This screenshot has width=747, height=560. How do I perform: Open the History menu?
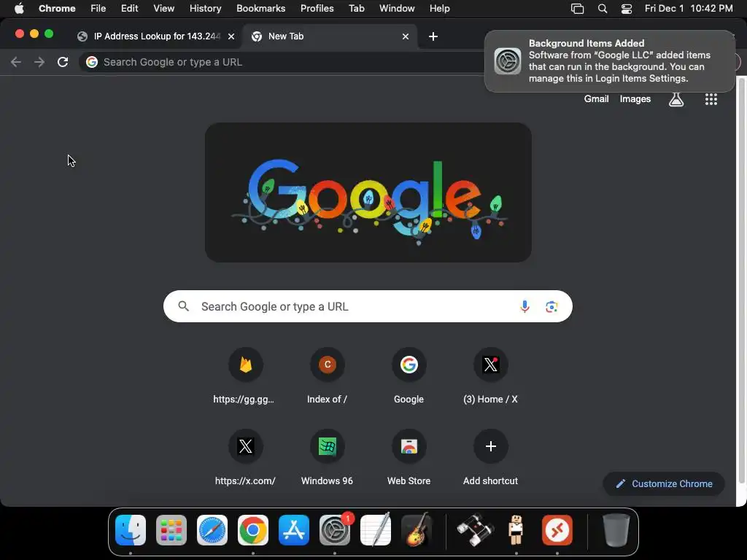click(x=205, y=8)
